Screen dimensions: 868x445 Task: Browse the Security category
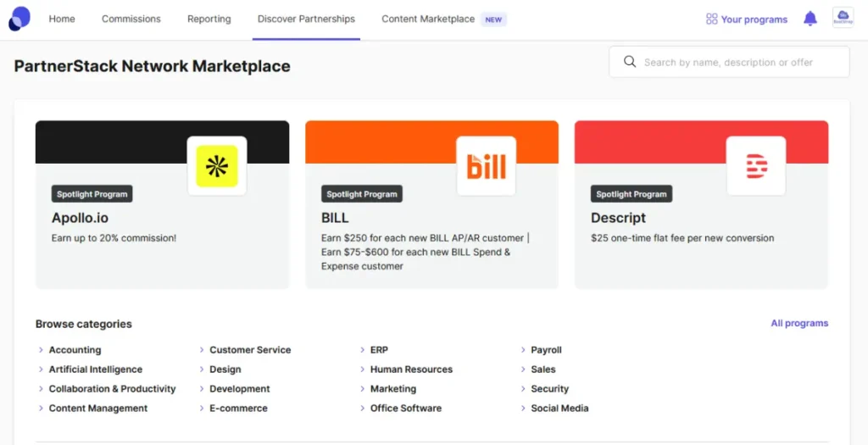549,388
